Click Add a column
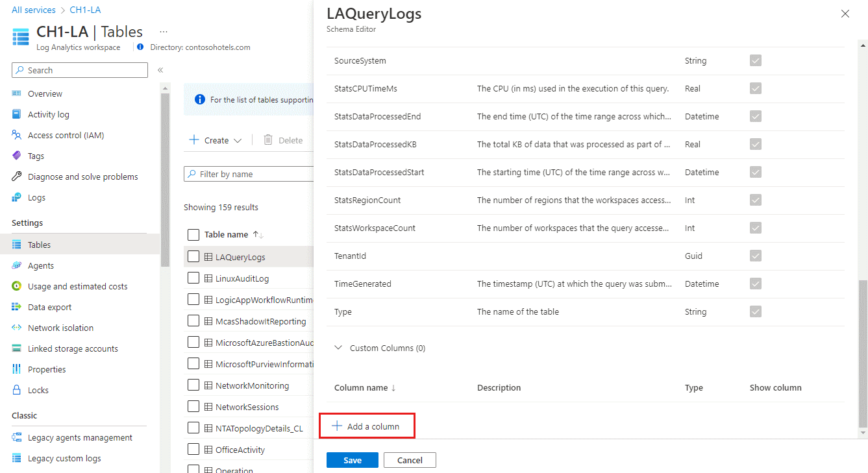The image size is (868, 473). (x=366, y=426)
